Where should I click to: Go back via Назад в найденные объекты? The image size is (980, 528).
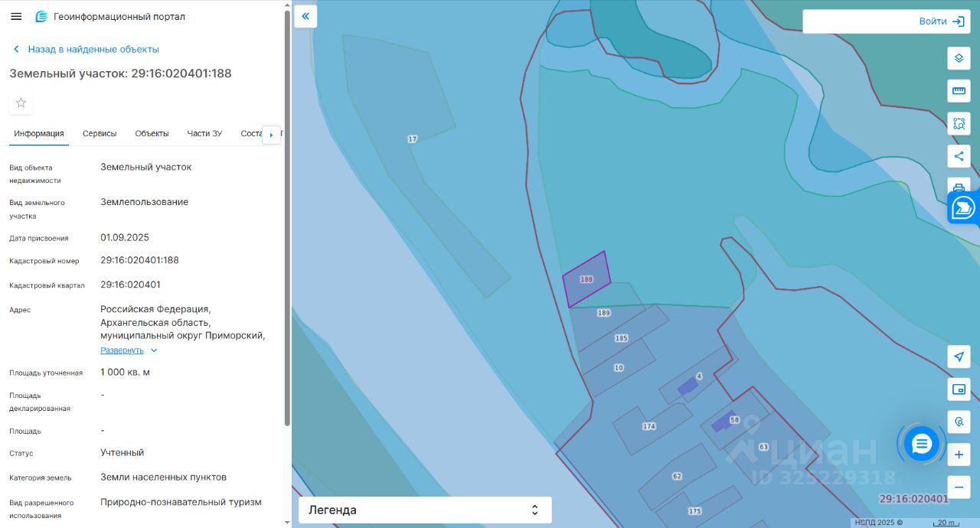pos(93,49)
